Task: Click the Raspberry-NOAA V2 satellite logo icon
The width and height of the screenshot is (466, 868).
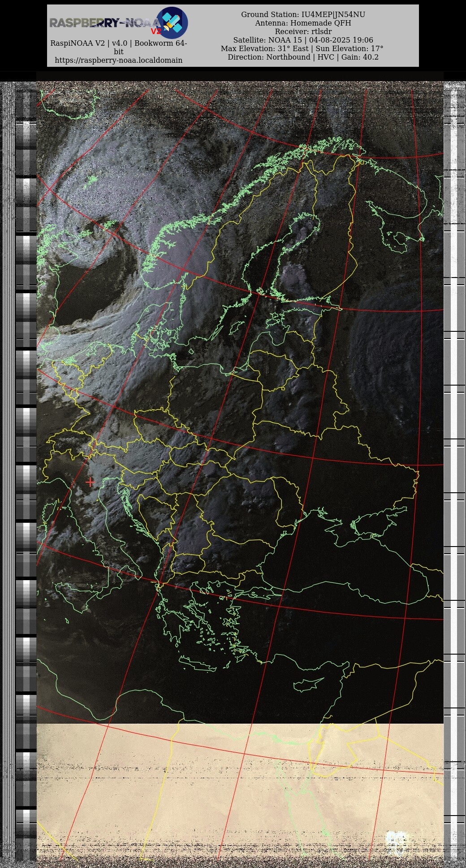Action: point(172,22)
